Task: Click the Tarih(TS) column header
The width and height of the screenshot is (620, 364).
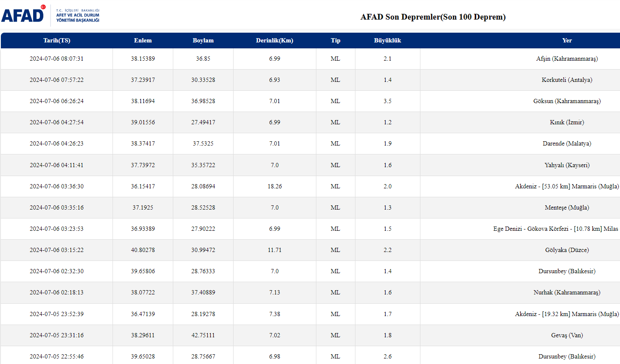Action: coord(57,40)
